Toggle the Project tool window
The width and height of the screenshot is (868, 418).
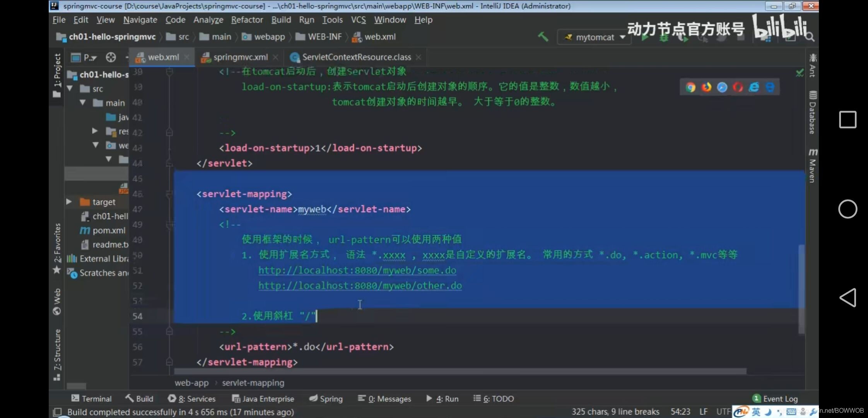click(57, 70)
